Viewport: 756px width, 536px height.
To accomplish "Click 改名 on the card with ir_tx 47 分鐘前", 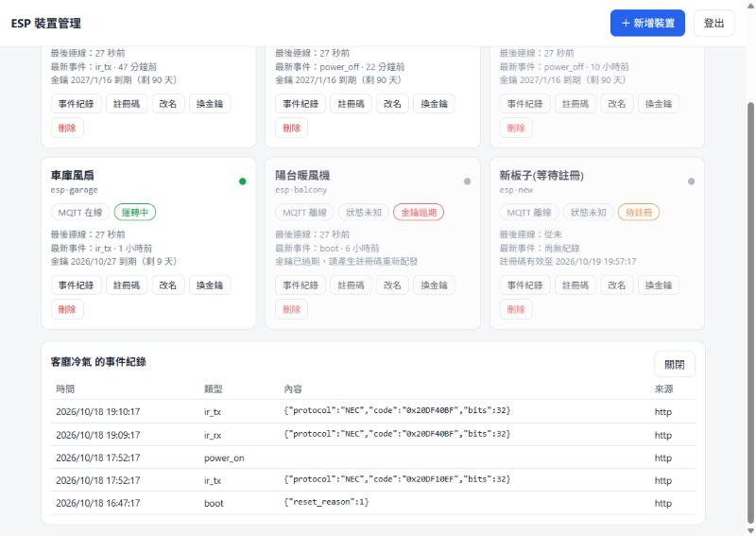I will (168, 104).
